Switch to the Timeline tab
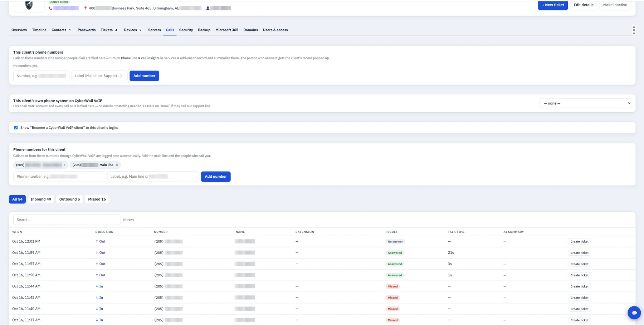This screenshot has width=644, height=325. click(x=39, y=30)
